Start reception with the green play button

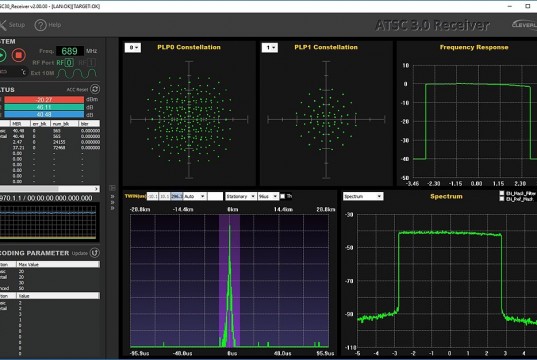click(x=2, y=55)
